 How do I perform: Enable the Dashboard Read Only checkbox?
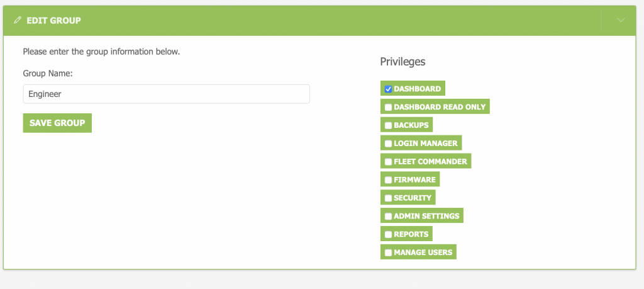pyautogui.click(x=389, y=107)
